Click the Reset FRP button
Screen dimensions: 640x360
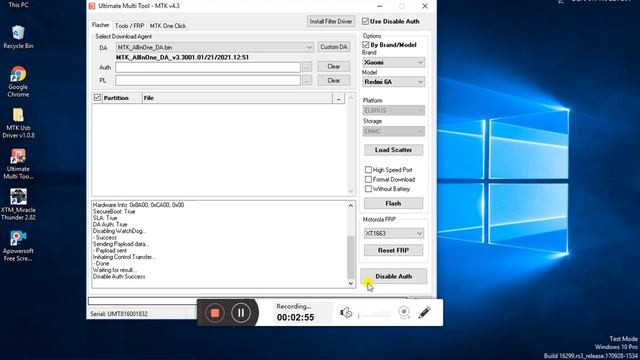point(393,250)
